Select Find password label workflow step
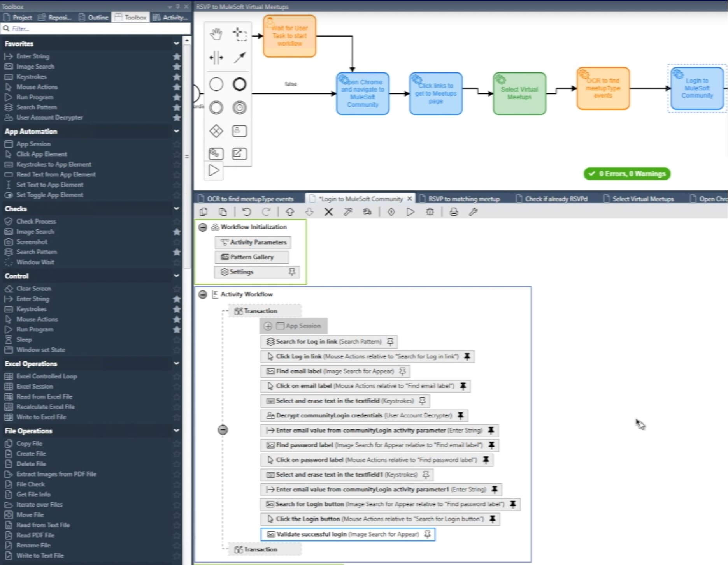728x565 pixels. point(379,445)
